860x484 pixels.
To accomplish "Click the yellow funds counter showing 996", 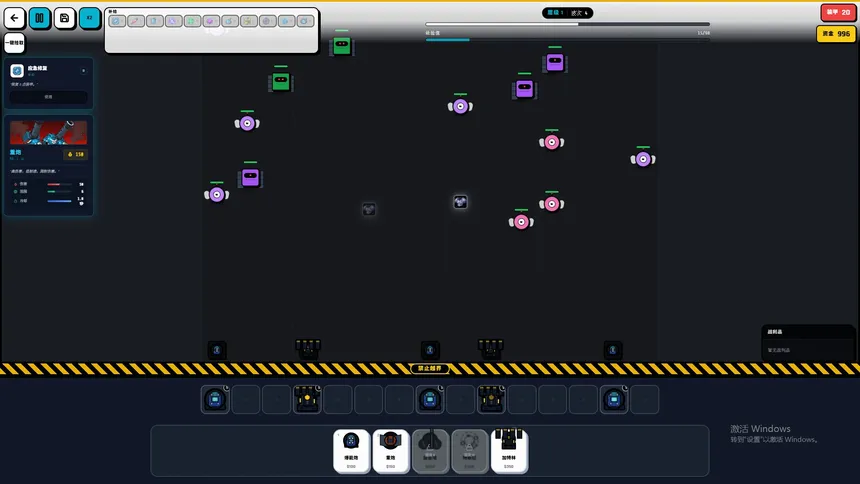I will [x=836, y=34].
